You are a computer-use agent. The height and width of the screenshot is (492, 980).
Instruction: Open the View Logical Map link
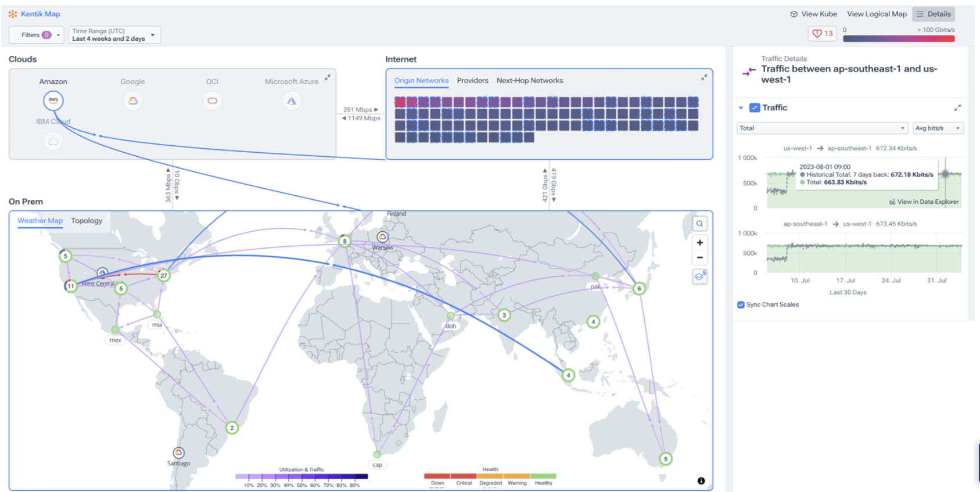click(x=876, y=14)
